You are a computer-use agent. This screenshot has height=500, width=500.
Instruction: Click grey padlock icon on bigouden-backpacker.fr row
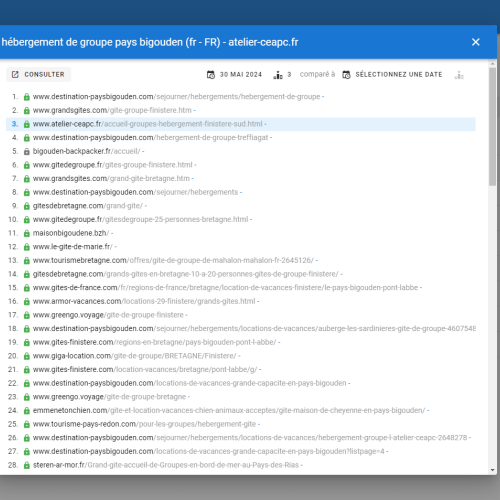point(27,152)
